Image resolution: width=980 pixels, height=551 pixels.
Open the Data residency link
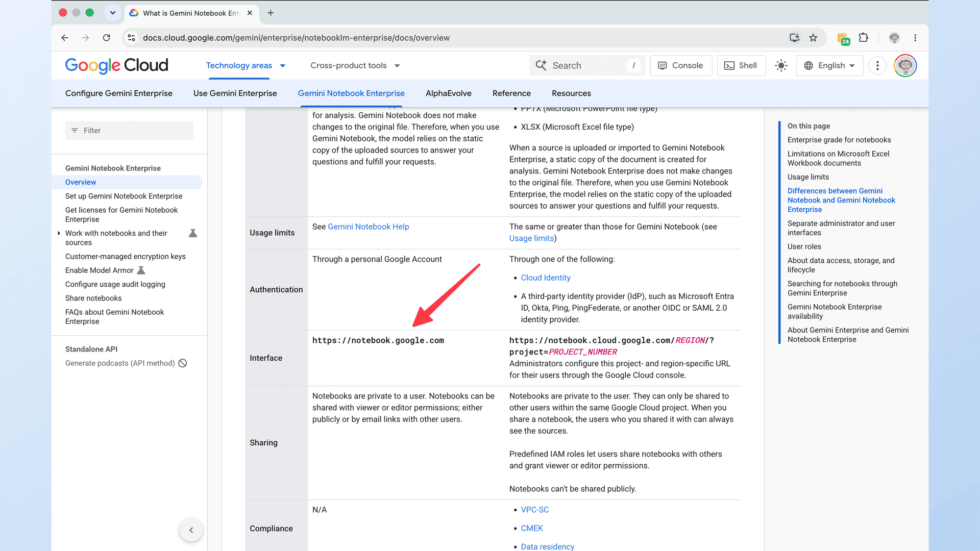[x=547, y=546]
